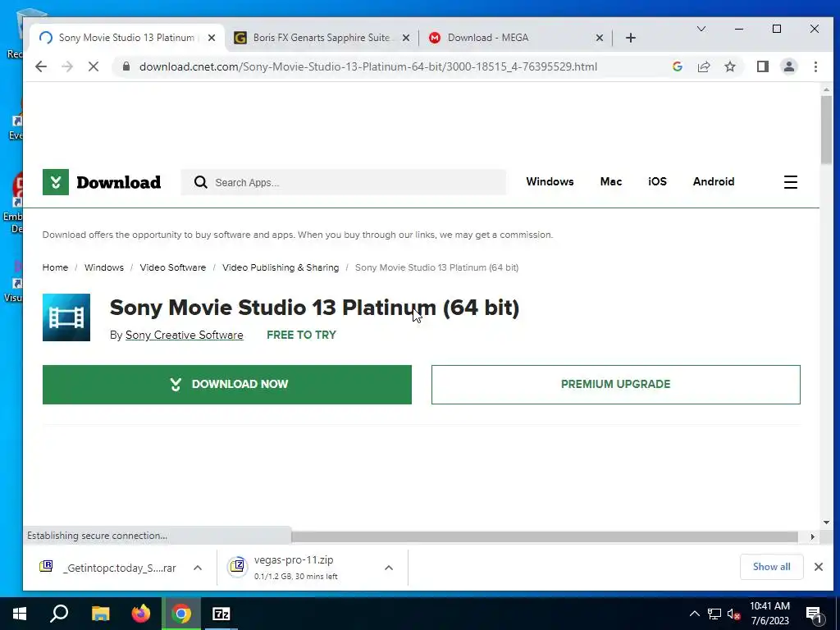Click the browser back arrow
This screenshot has width=840, height=630.
pyautogui.click(x=41, y=66)
